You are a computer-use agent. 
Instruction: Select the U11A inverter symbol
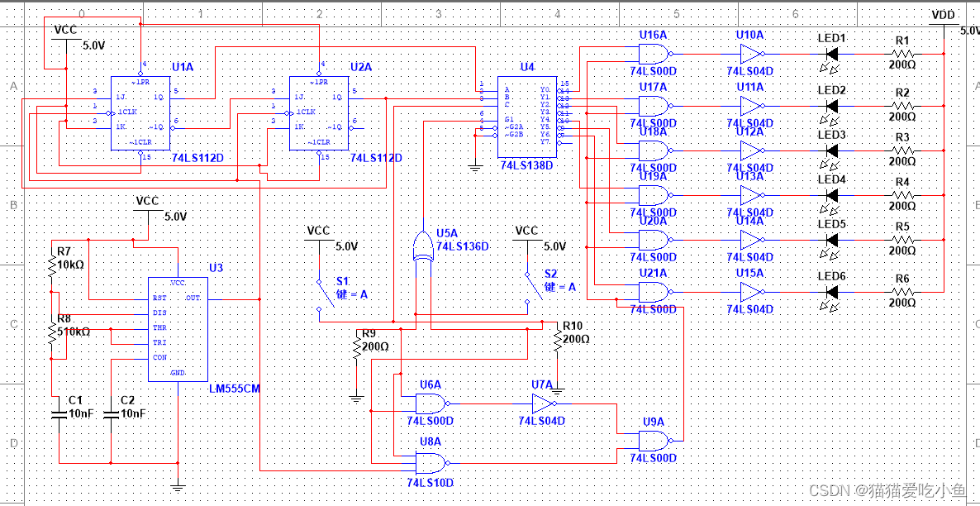[753, 105]
